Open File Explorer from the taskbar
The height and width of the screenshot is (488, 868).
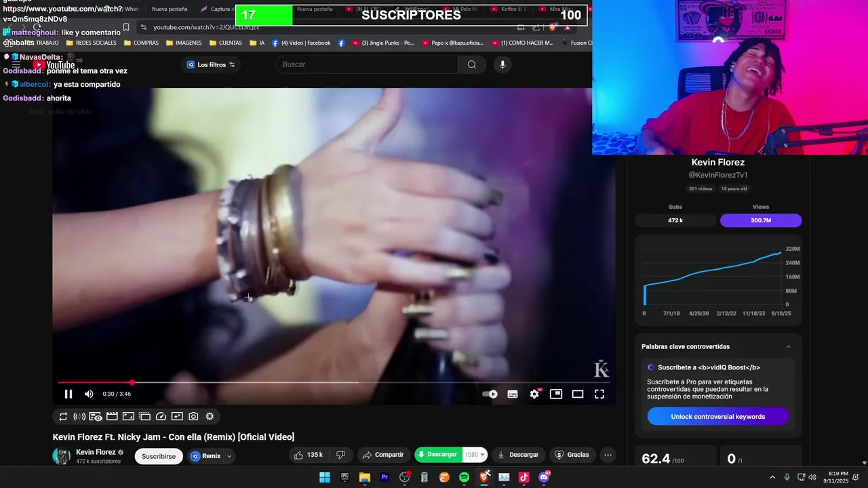(365, 477)
